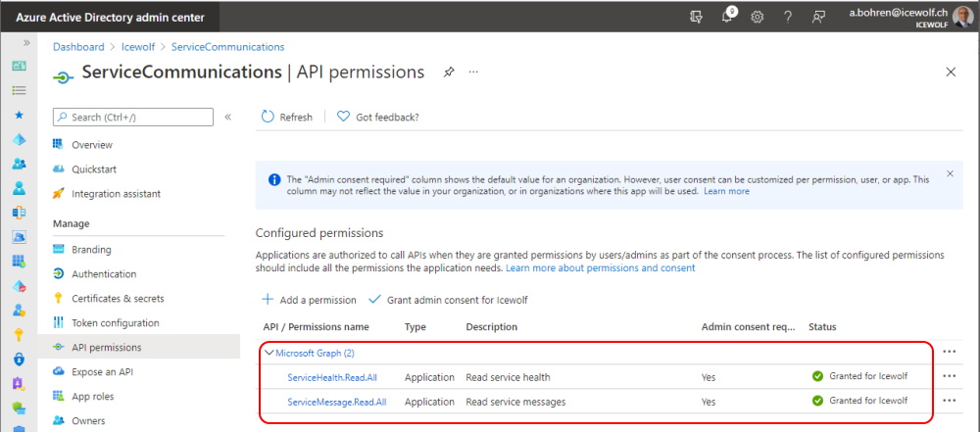Click Got feedback? in the toolbar

click(x=377, y=117)
